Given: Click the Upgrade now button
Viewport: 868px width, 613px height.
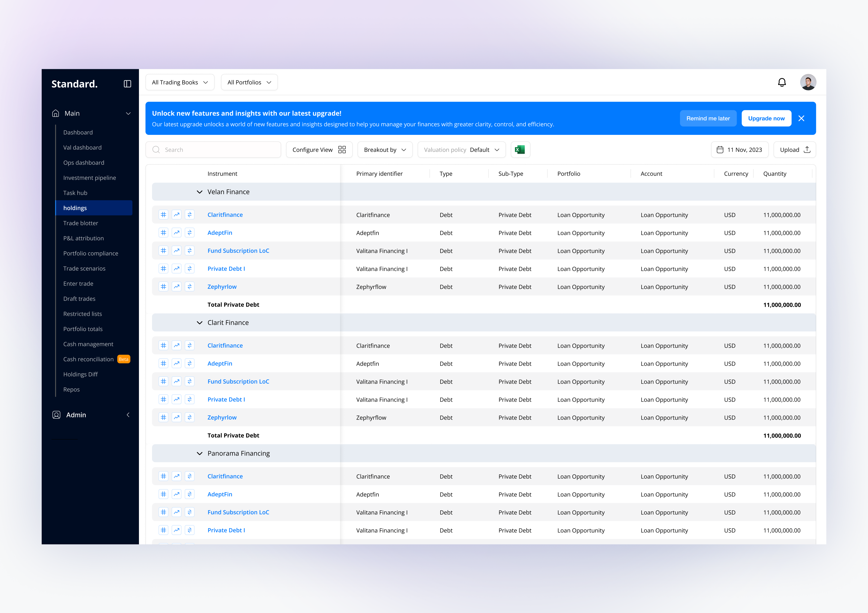Looking at the screenshot, I should point(766,118).
